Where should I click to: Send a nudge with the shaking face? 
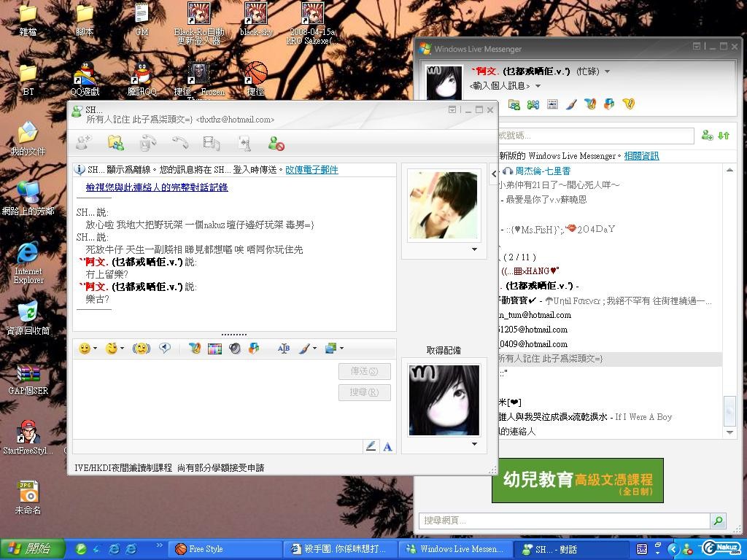pyautogui.click(x=141, y=349)
